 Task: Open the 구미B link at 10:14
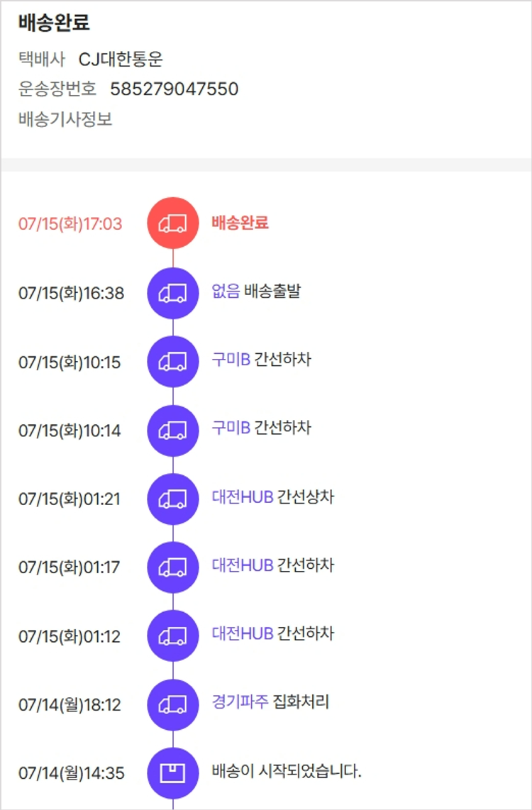(x=231, y=428)
